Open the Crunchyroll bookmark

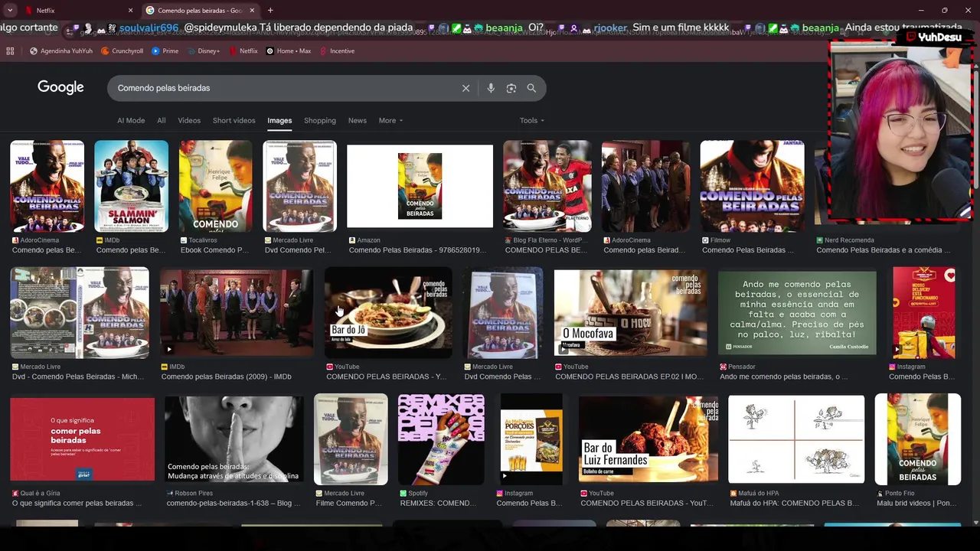(122, 51)
